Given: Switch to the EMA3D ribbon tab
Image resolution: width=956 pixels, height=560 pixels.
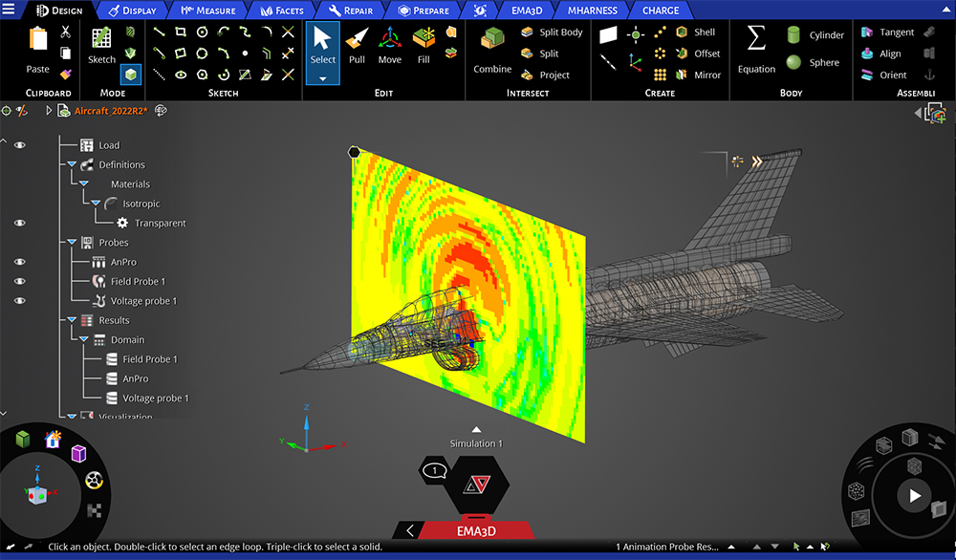Looking at the screenshot, I should (x=527, y=11).
